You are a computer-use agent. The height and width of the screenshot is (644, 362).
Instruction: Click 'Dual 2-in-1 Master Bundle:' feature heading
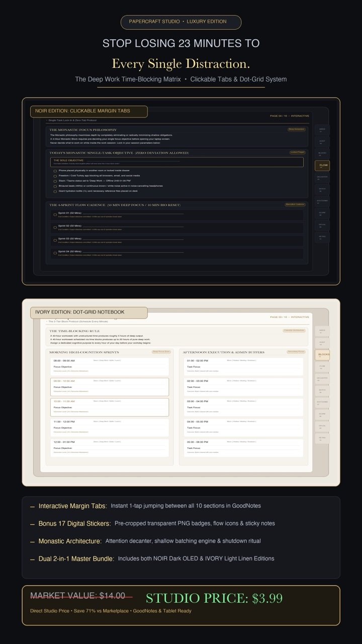[76, 558]
